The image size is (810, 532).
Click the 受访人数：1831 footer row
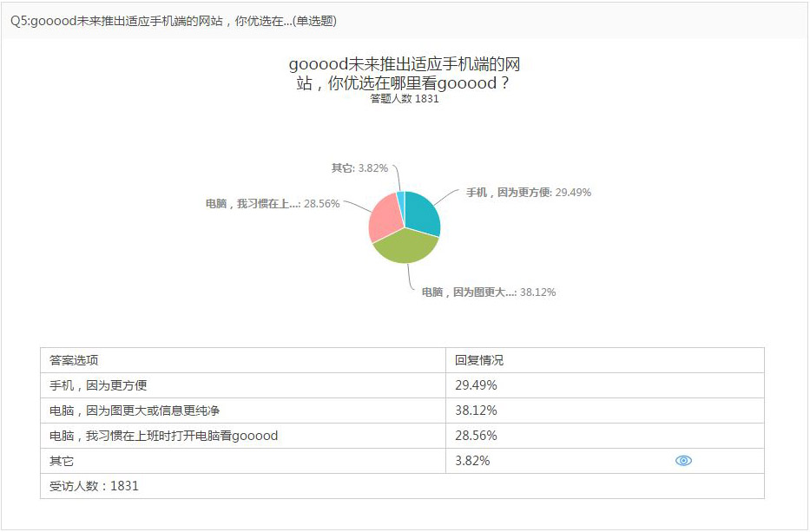tap(403, 486)
